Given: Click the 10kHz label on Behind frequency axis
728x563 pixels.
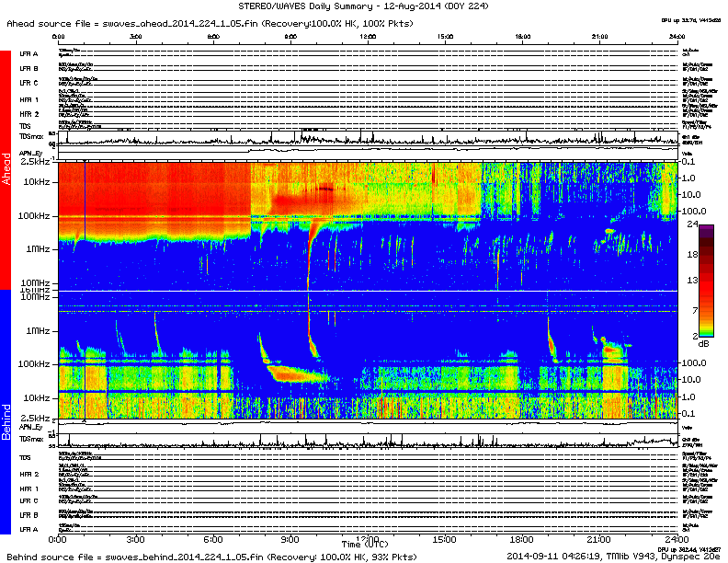Looking at the screenshot, I should (37, 398).
